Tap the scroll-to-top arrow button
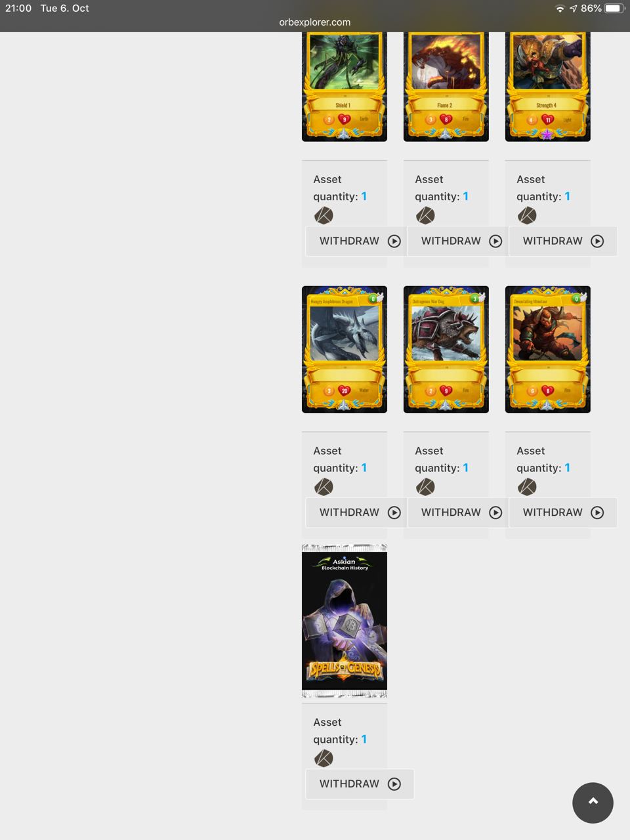The width and height of the screenshot is (630, 840). (x=593, y=802)
